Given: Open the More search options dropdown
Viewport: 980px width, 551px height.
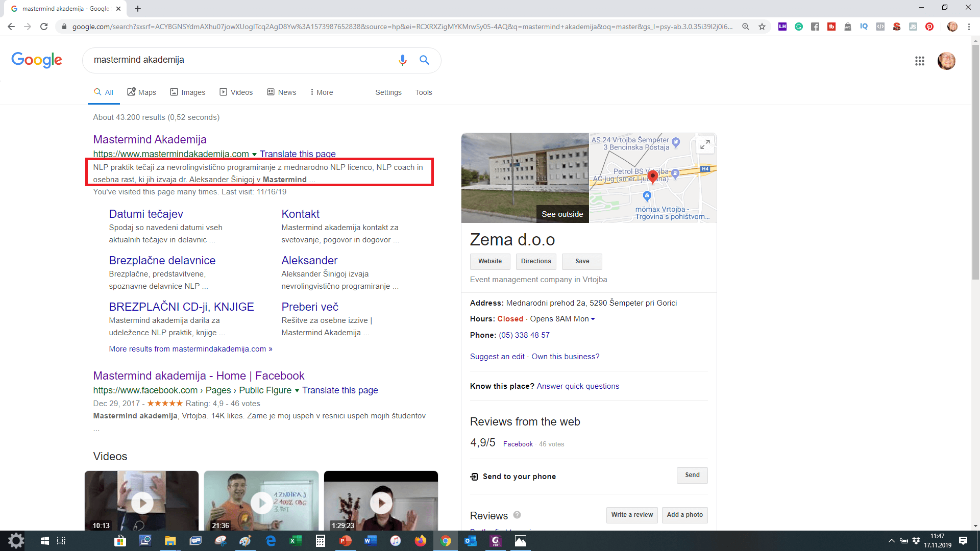Looking at the screenshot, I should [322, 92].
